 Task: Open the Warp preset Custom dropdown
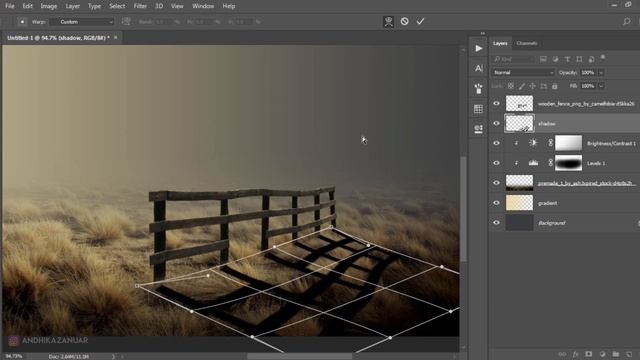click(x=82, y=22)
